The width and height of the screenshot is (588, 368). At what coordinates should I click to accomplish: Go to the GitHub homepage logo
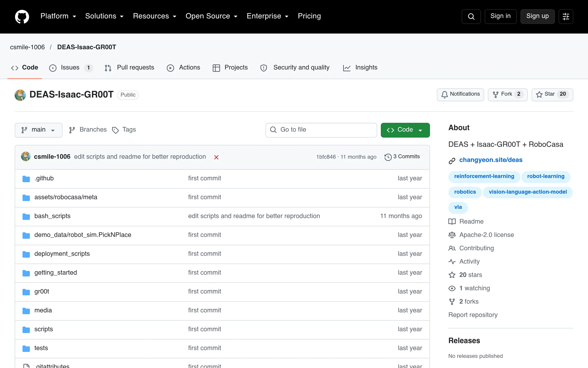point(22,16)
